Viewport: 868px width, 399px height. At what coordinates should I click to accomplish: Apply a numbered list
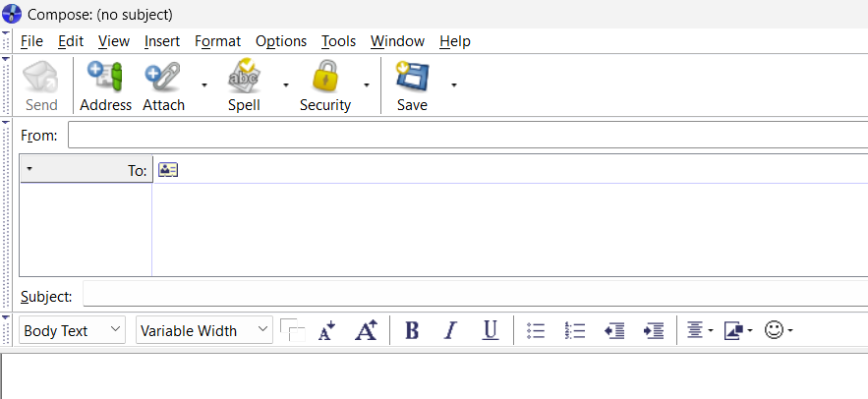pyautogui.click(x=575, y=331)
